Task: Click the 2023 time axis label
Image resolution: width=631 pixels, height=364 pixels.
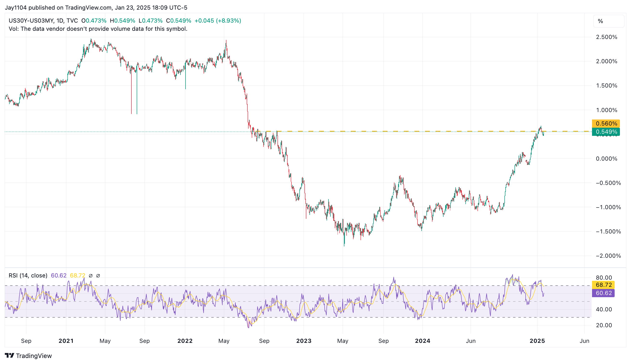Action: pos(304,341)
